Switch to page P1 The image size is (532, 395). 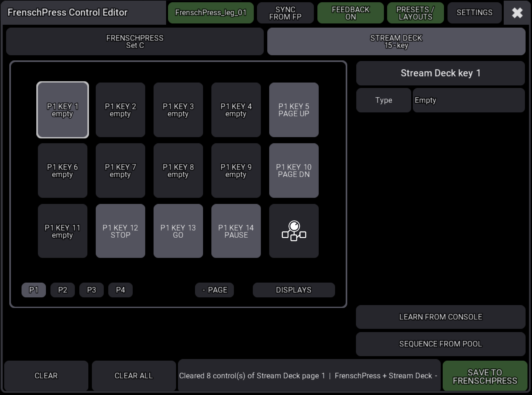(x=34, y=290)
